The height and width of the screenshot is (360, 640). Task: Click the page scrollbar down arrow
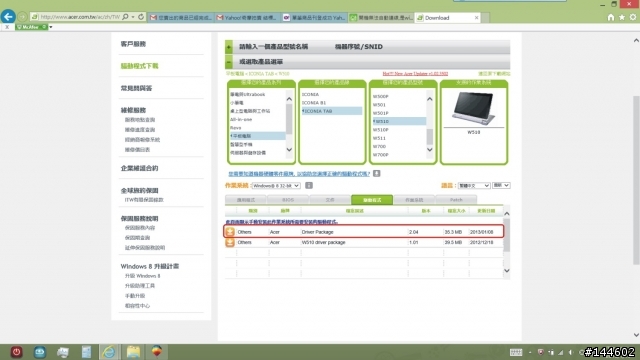pos(636,335)
